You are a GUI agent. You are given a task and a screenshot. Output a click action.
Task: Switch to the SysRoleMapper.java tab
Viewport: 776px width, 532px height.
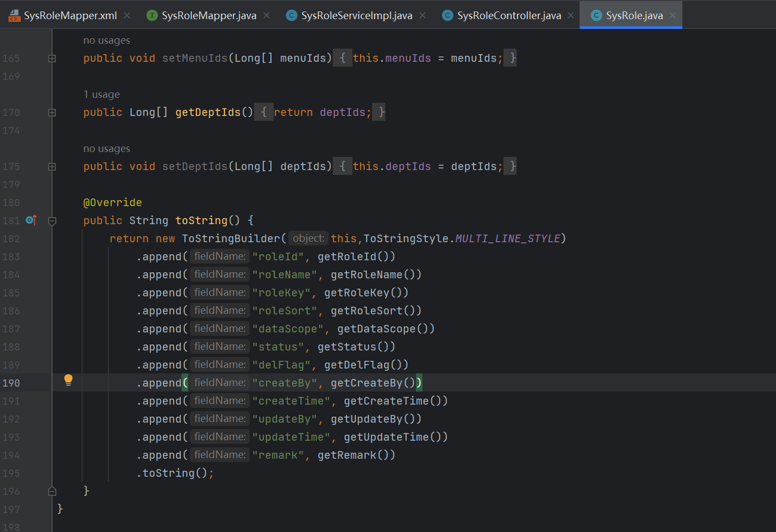click(209, 16)
